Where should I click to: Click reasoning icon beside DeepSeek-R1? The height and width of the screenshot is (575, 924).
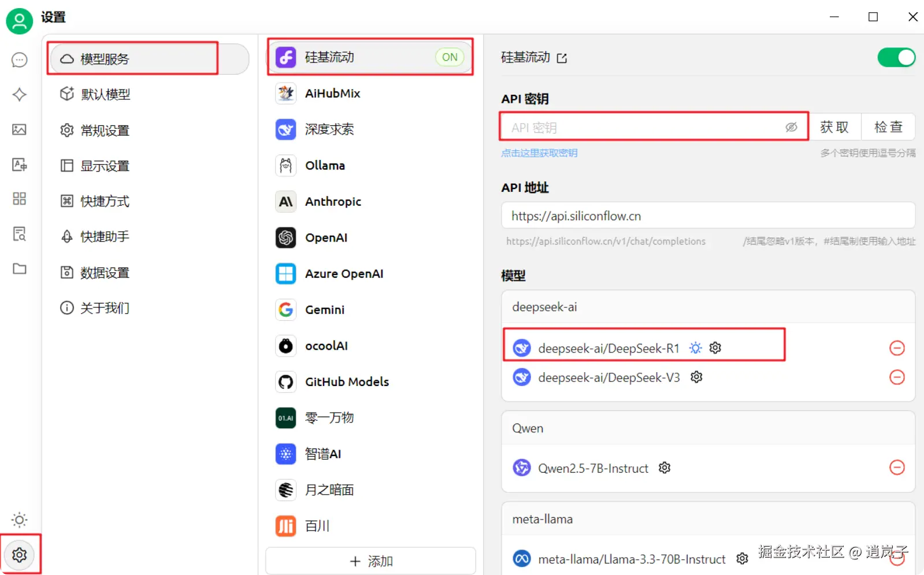(696, 348)
